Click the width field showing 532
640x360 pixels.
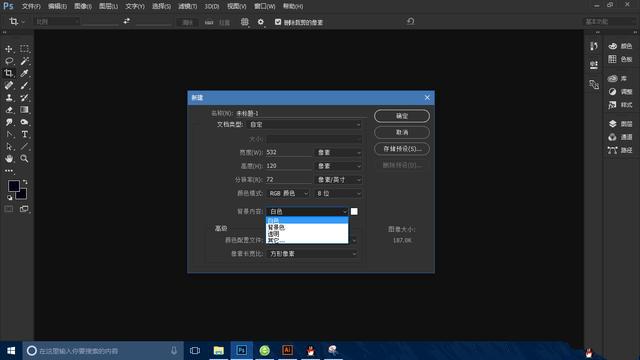289,152
